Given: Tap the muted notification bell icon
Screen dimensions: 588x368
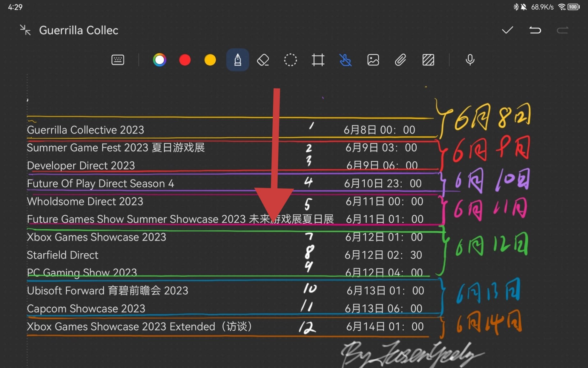Looking at the screenshot, I should coord(524,7).
